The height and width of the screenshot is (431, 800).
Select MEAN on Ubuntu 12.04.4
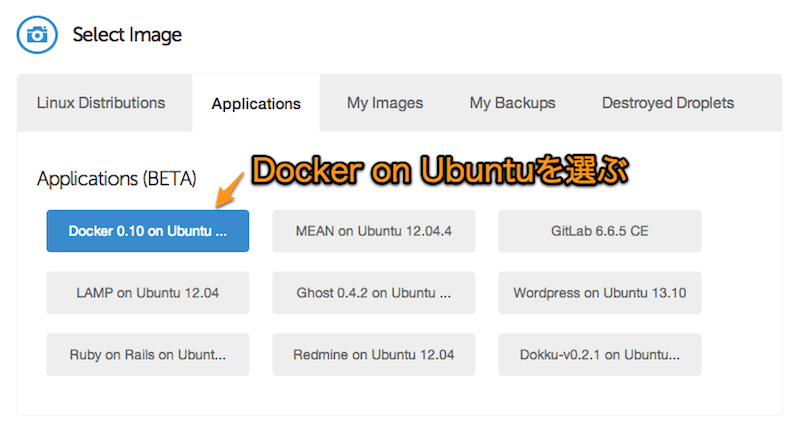pyautogui.click(x=373, y=231)
